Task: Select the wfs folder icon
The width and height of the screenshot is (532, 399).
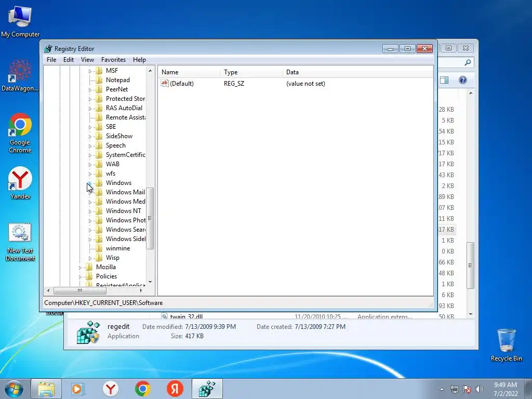Action: pos(99,174)
